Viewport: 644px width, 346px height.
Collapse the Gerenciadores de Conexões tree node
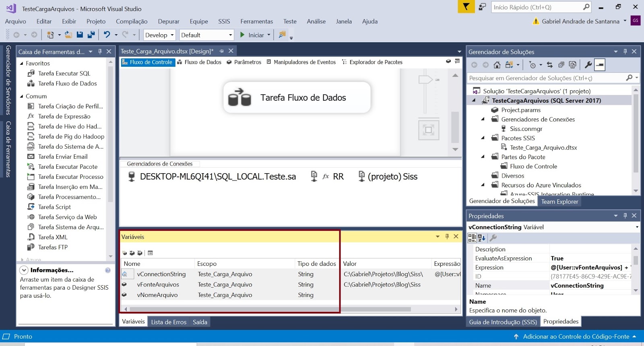pyautogui.click(x=483, y=119)
